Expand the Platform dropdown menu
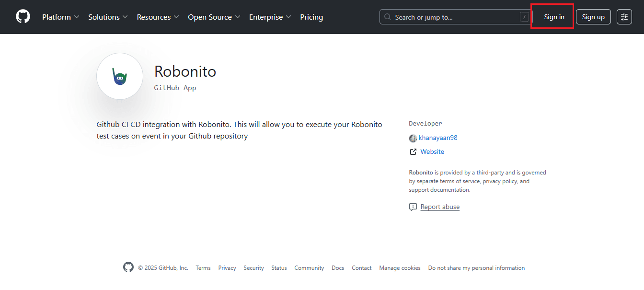This screenshot has width=644, height=290. pyautogui.click(x=61, y=17)
